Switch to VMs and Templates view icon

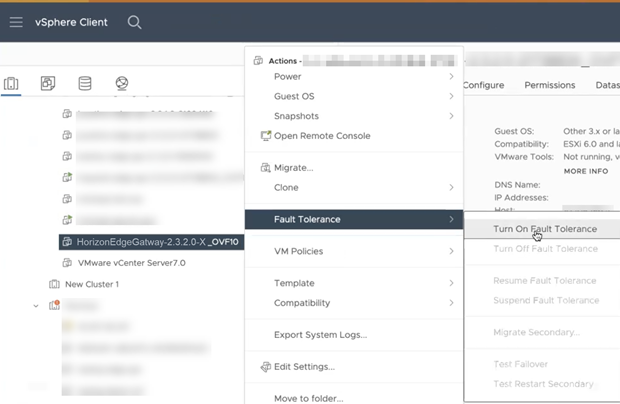[x=48, y=83]
